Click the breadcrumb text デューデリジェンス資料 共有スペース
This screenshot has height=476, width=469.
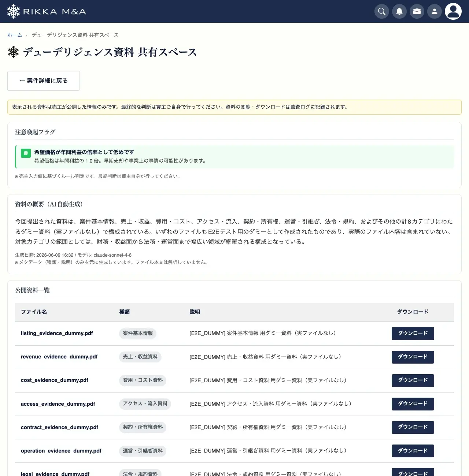pyautogui.click(x=75, y=35)
